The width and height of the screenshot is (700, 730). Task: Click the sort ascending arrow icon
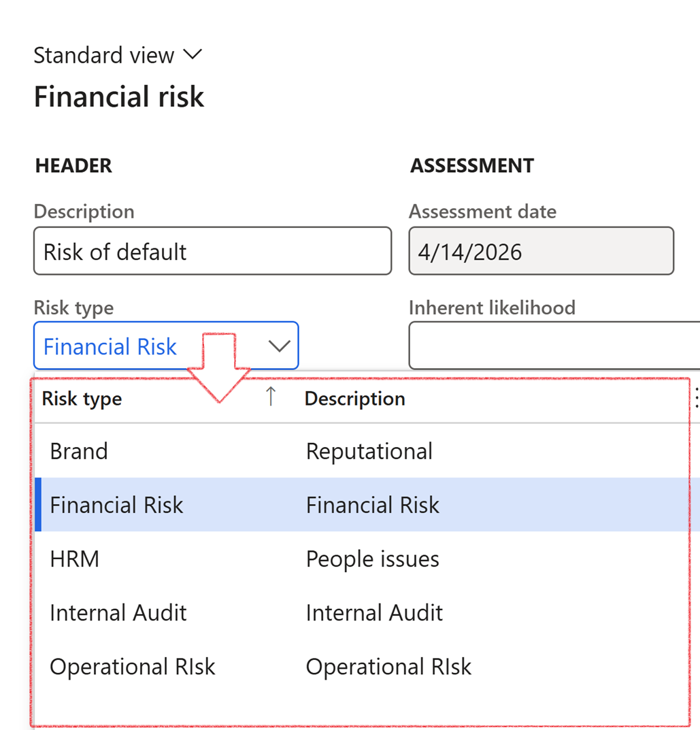click(x=271, y=397)
